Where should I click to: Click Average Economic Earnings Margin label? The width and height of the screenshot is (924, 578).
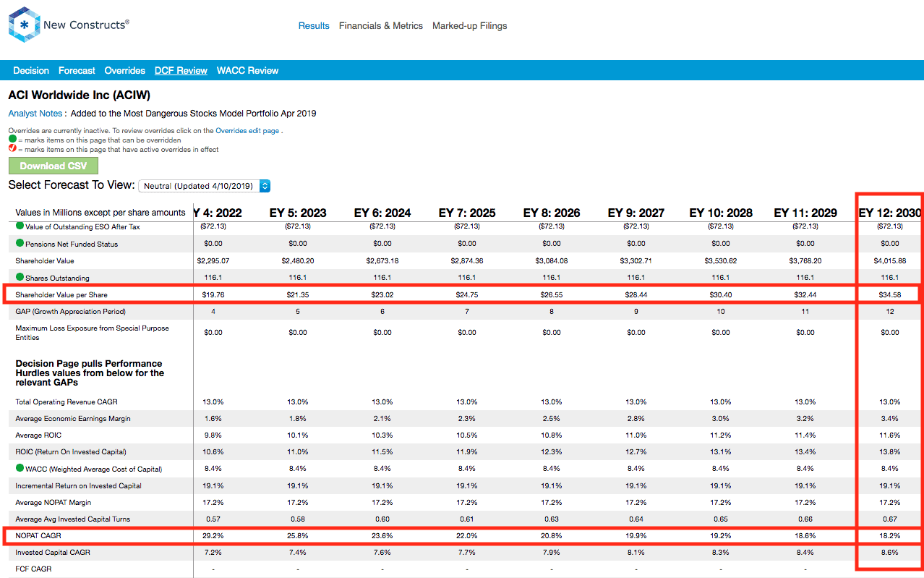pos(73,418)
